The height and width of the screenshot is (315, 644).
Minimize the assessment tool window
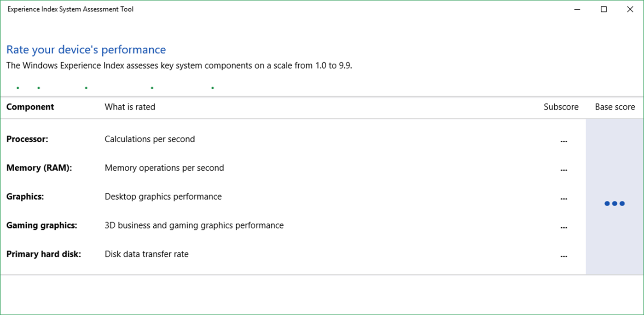(x=577, y=9)
